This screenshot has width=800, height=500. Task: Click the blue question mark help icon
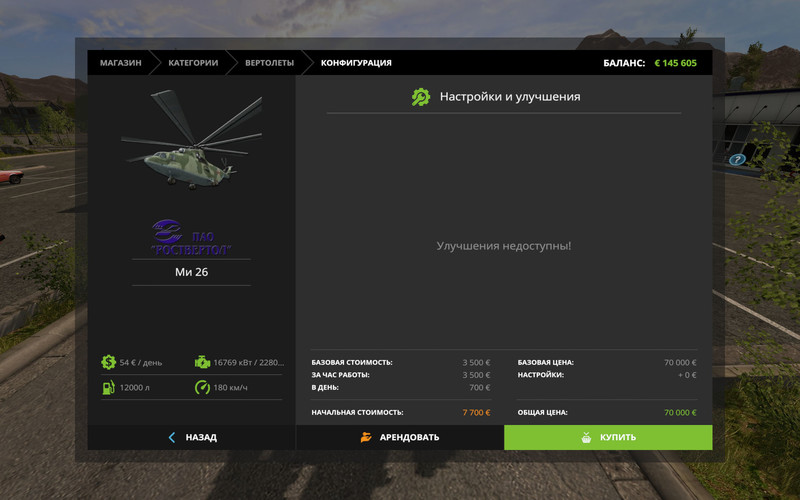point(737,160)
